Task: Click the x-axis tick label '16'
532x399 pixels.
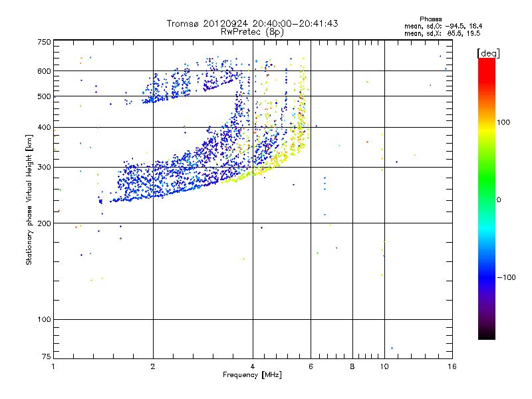Action: (452, 366)
